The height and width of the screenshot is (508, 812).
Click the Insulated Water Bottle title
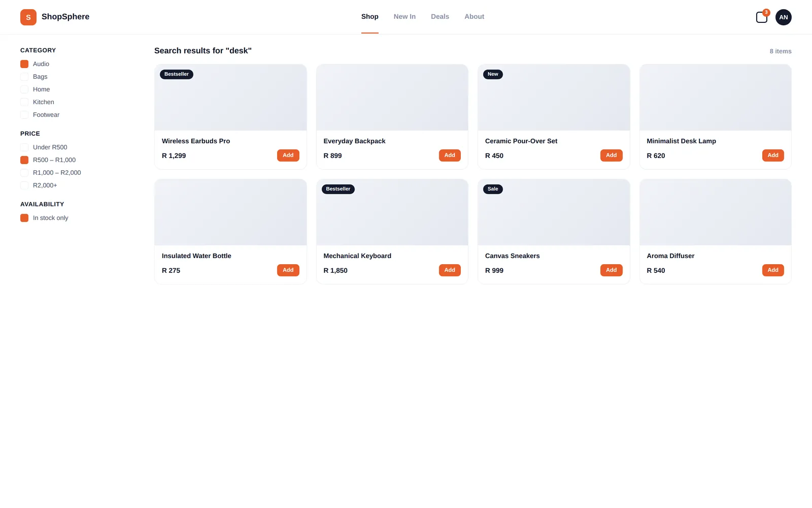pos(196,256)
